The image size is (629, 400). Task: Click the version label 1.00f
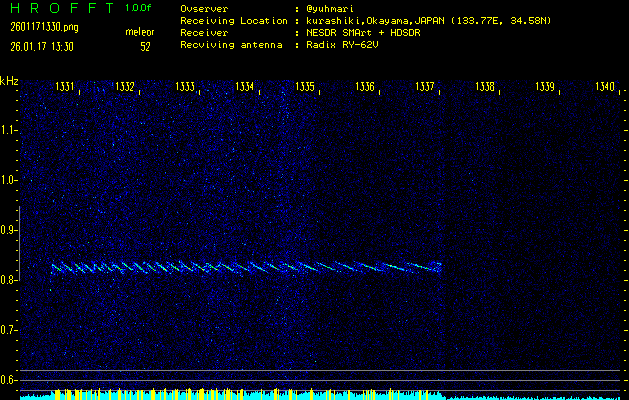(x=140, y=8)
